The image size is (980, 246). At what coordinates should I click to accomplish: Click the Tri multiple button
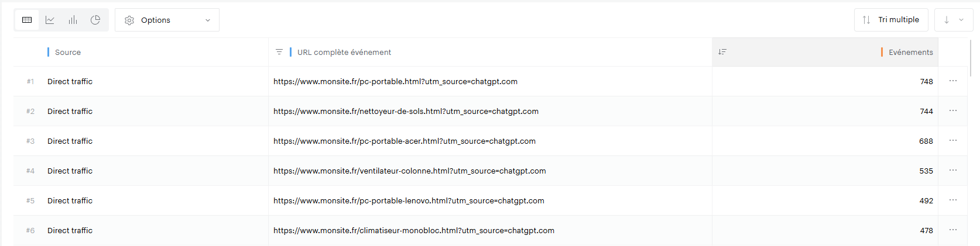tap(890, 20)
